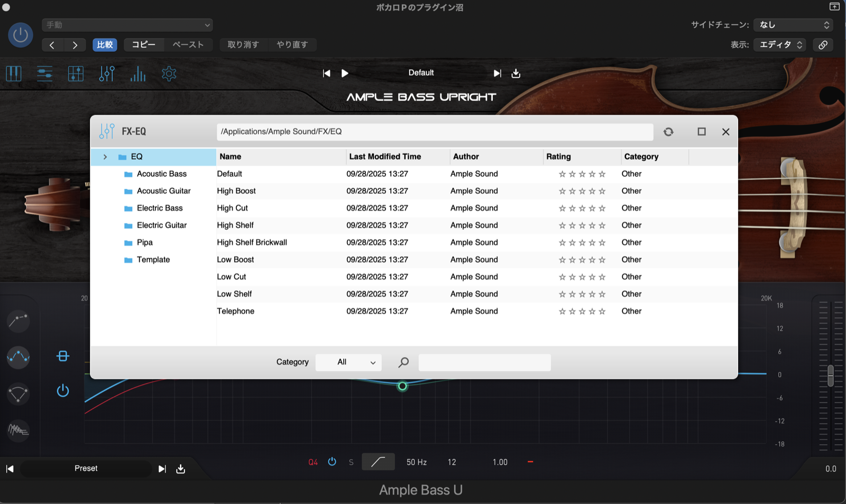Screen dimensions: 846x504
Task: Go to previous preset near Default
Action: (x=327, y=73)
